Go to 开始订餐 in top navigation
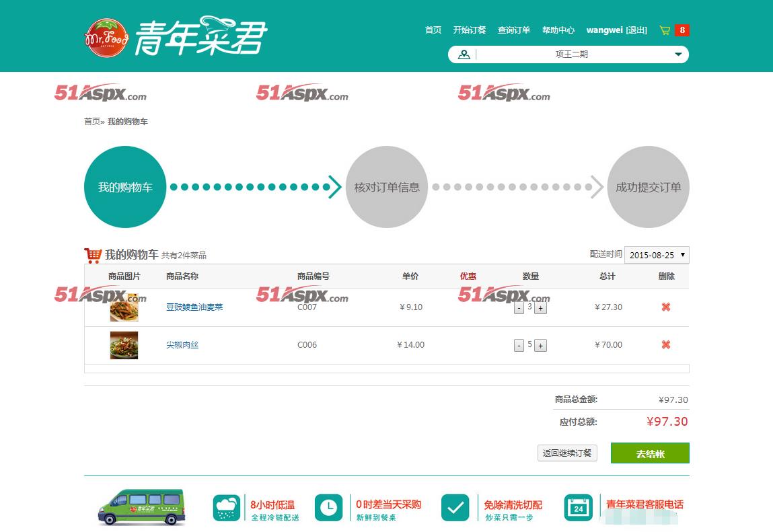The height and width of the screenshot is (532, 773). pos(469,30)
